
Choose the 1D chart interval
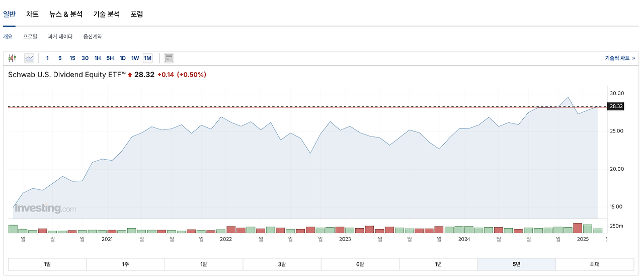[123, 58]
